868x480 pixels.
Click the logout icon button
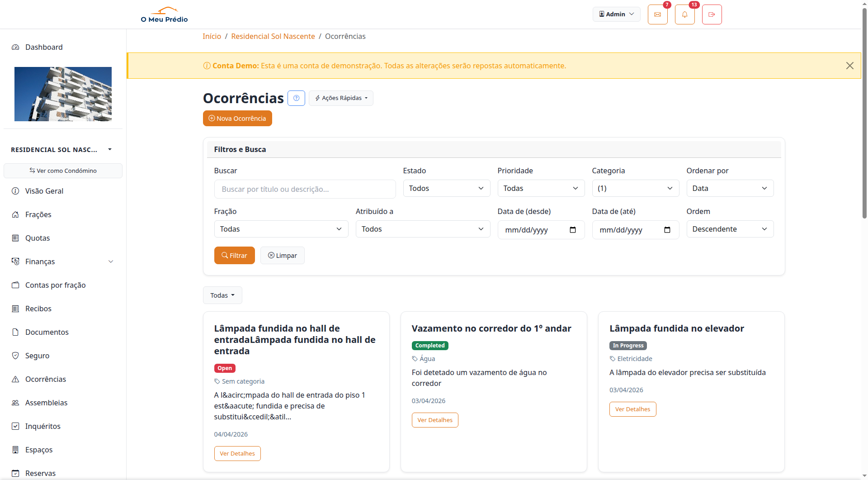712,14
